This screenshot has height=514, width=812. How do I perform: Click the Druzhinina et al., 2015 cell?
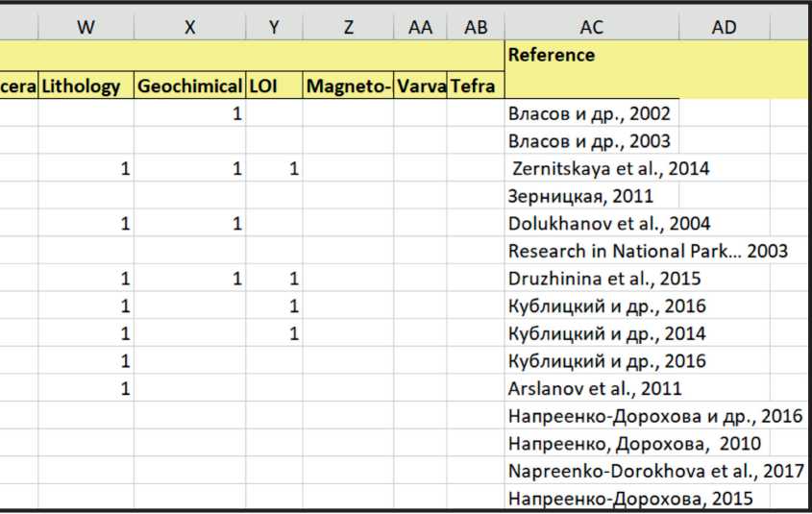click(x=604, y=280)
